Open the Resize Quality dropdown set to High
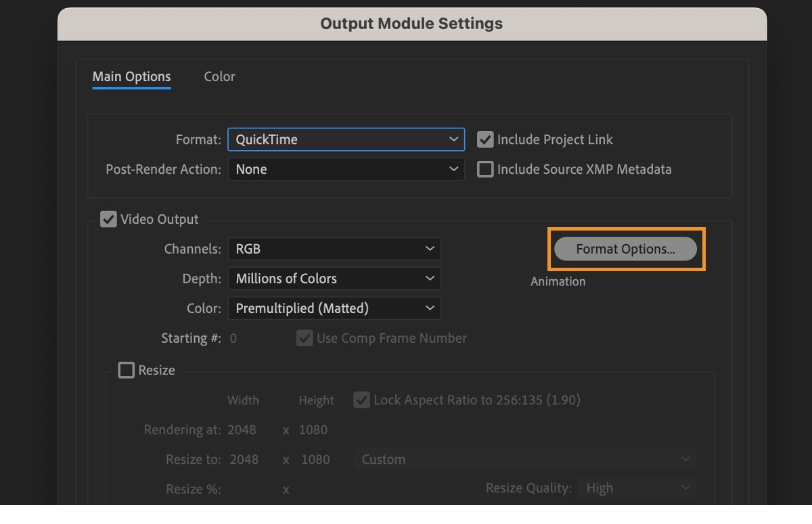 click(637, 487)
